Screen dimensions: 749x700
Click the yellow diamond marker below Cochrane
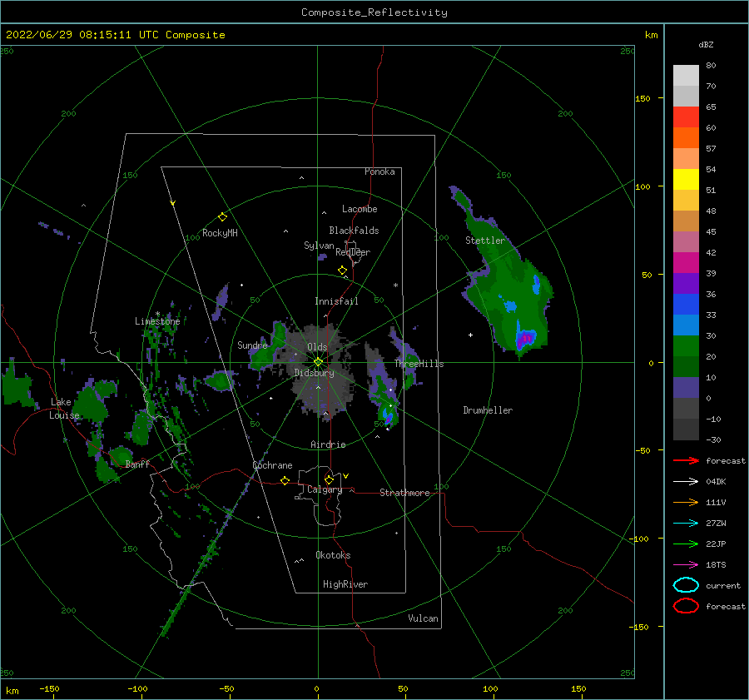pyautogui.click(x=285, y=481)
